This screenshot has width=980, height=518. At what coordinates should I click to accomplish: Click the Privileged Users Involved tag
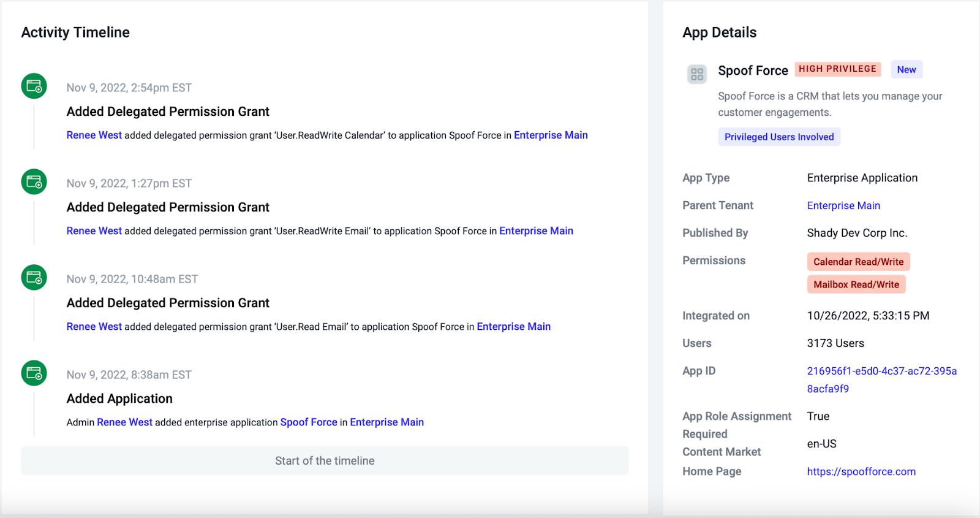coord(779,137)
